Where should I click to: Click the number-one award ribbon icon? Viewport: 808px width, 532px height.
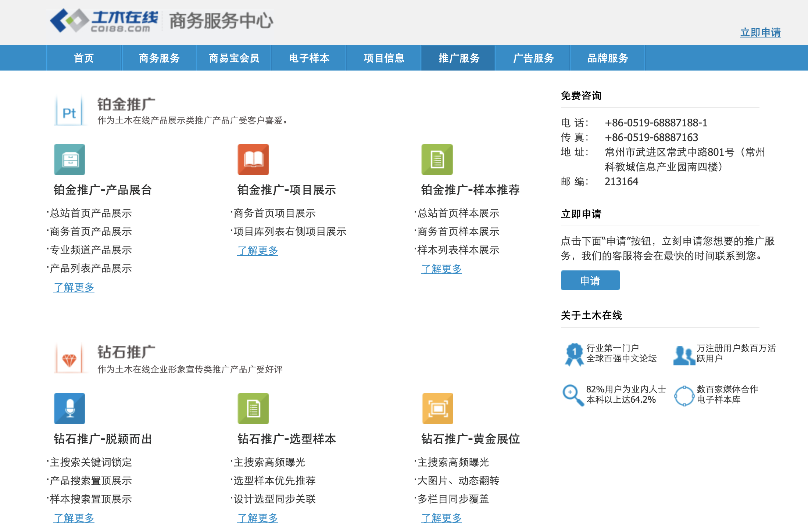coord(574,354)
